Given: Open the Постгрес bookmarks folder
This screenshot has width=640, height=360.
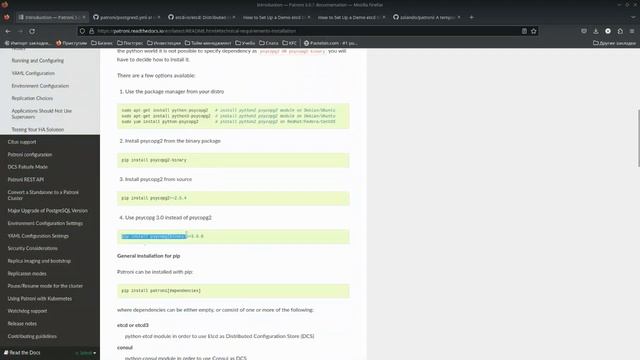Looking at the screenshot, I should pyautogui.click(x=130, y=43).
